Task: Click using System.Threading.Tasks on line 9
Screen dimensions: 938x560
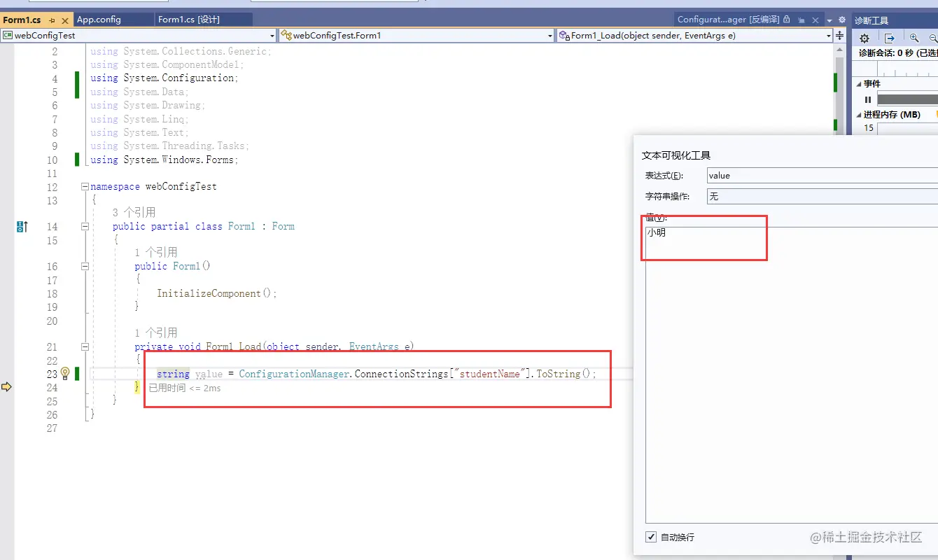Action: click(170, 146)
